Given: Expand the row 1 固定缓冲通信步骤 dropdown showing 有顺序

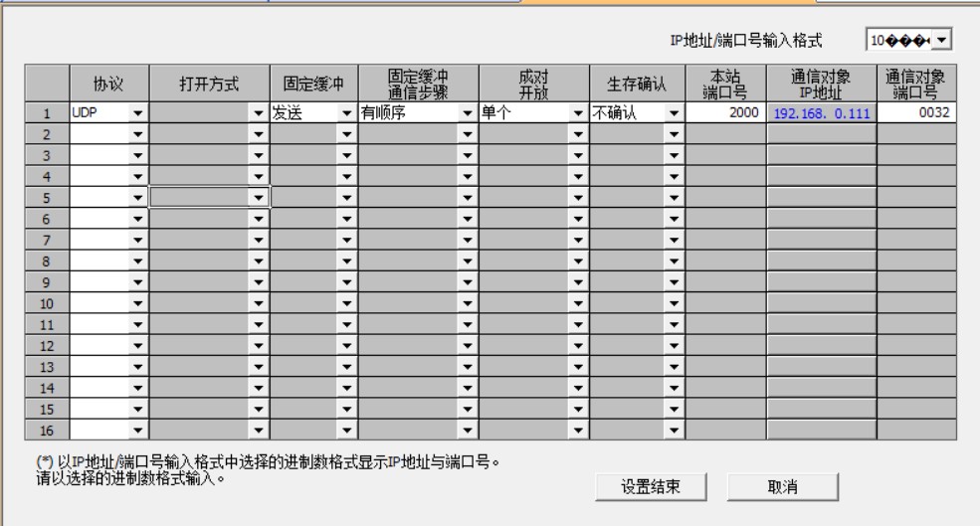Looking at the screenshot, I should (468, 114).
